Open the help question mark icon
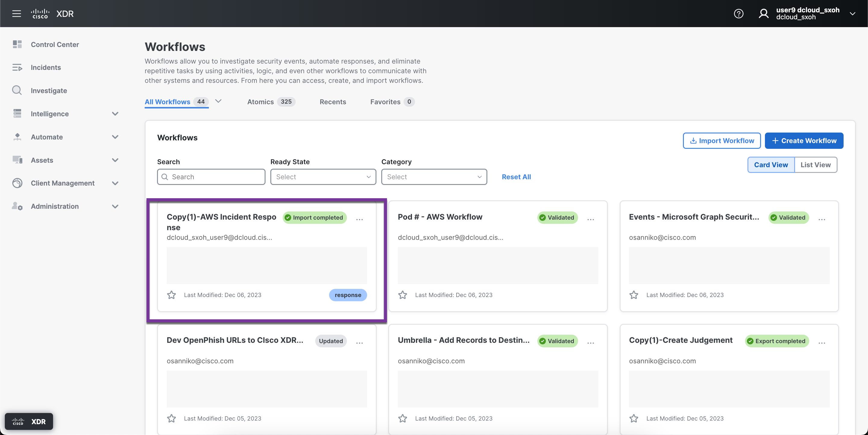Screen dimensions: 868x435 [x=738, y=14]
